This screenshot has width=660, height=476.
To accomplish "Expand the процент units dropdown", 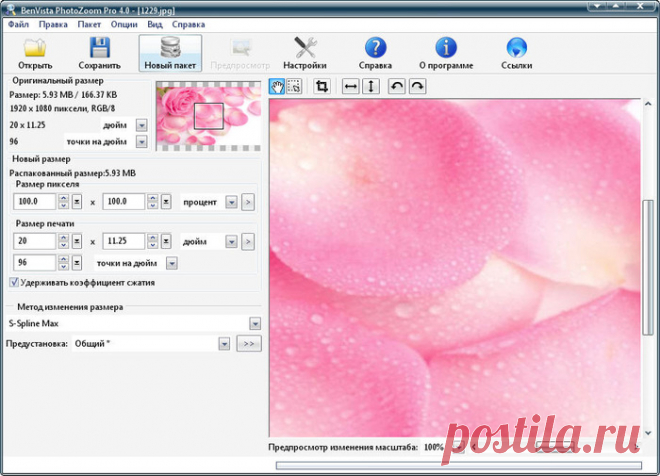I will pyautogui.click(x=231, y=202).
